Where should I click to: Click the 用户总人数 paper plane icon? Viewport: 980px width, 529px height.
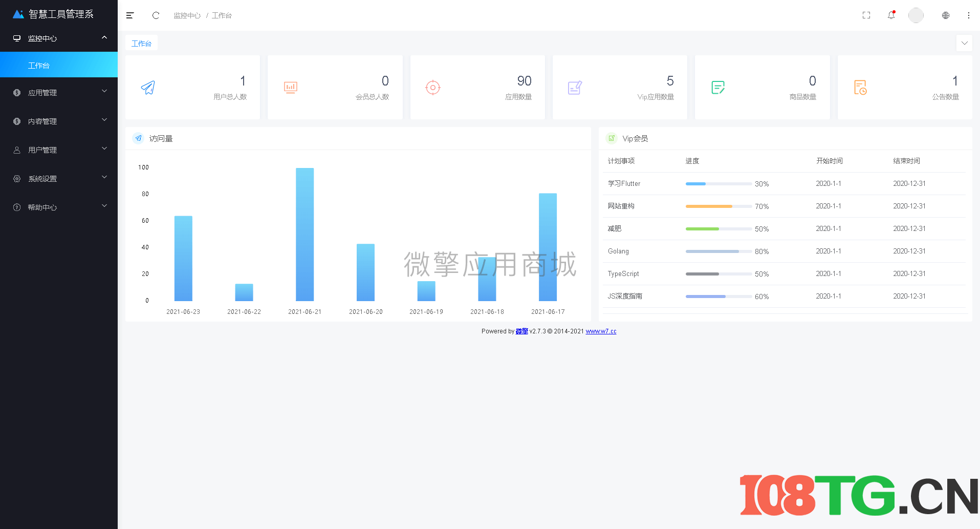tap(148, 88)
